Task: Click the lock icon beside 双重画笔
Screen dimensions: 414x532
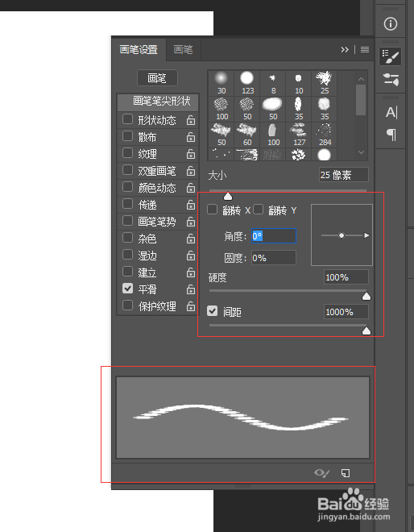Action: coord(191,171)
